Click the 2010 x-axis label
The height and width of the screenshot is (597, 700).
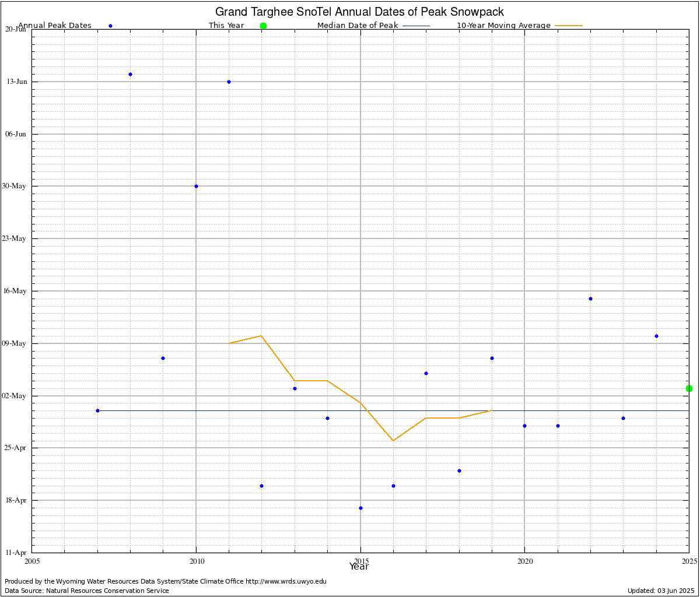click(196, 561)
